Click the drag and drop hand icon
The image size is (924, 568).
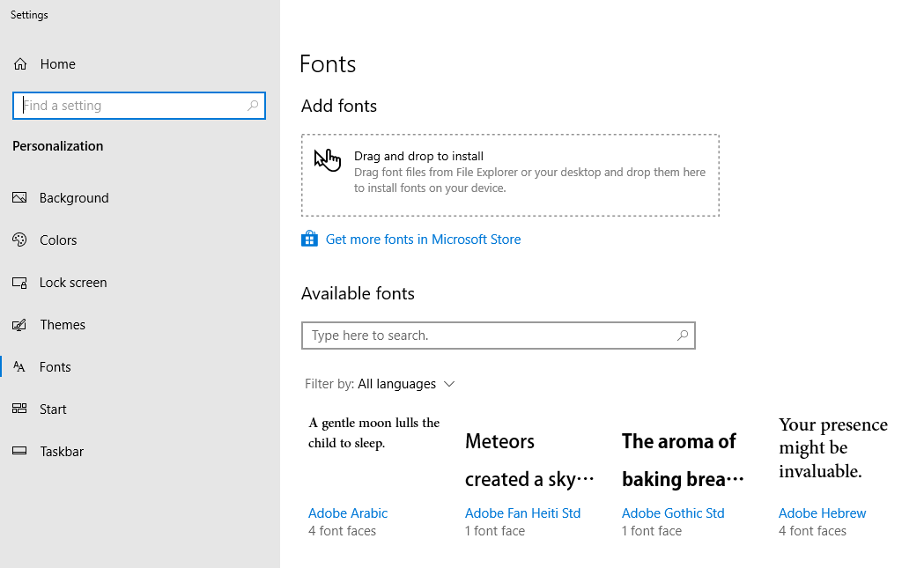pyautogui.click(x=328, y=159)
